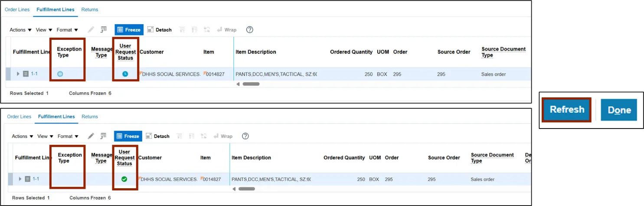Viewport: 644px width, 206px height.
Task: Click the pause exception icon in top panel row
Action: (x=60, y=74)
